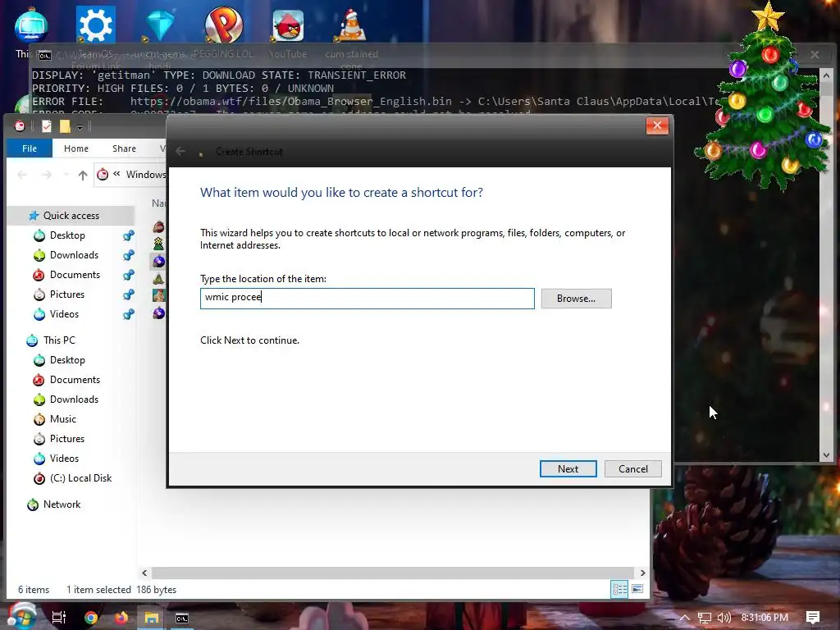
Task: Open the Start menu Santa hat button
Action: (21, 617)
